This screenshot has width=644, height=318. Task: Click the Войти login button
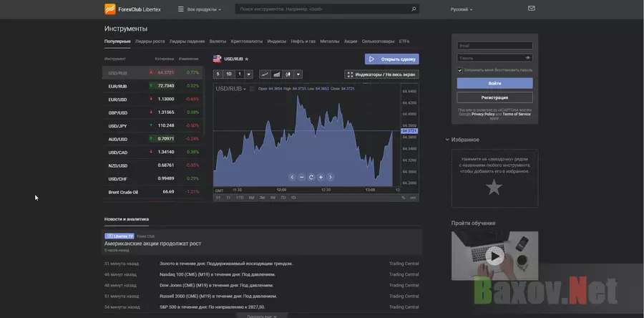(495, 83)
